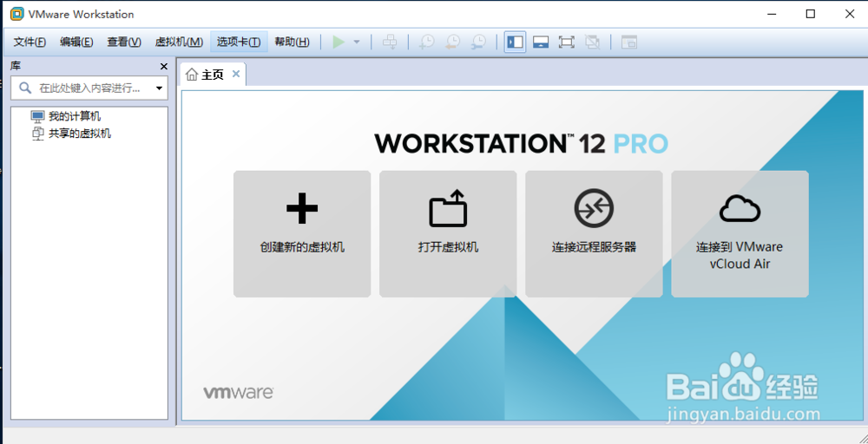Click the Unity mode toolbar icon

tap(592, 42)
